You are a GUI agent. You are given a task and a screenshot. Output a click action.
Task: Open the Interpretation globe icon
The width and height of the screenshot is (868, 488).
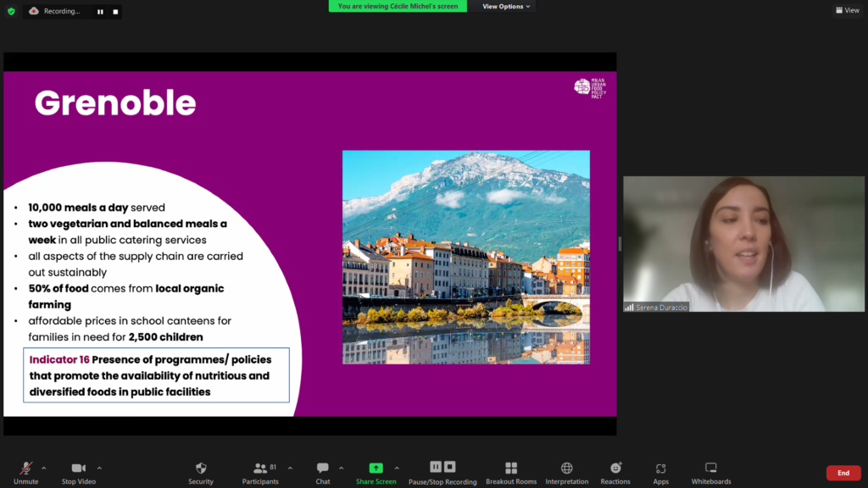click(566, 472)
